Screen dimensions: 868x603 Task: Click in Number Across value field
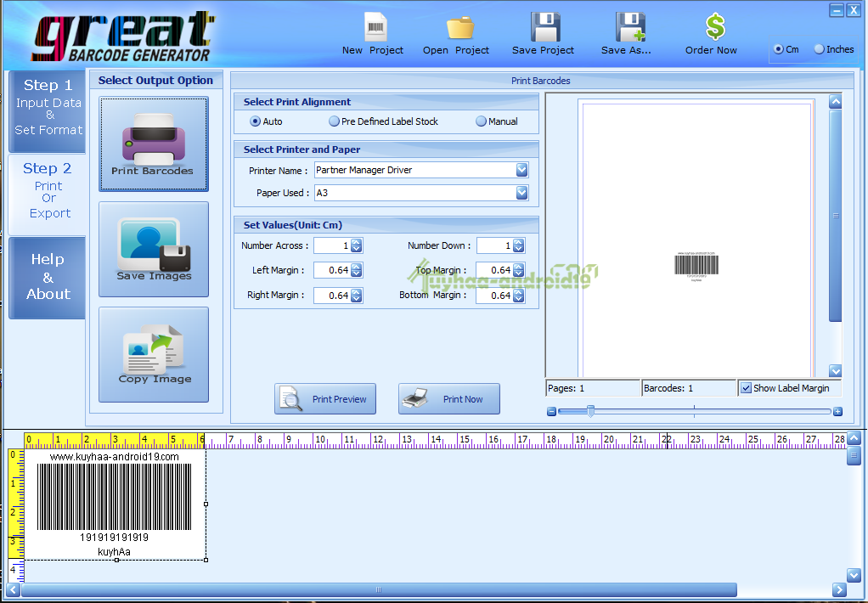[332, 245]
